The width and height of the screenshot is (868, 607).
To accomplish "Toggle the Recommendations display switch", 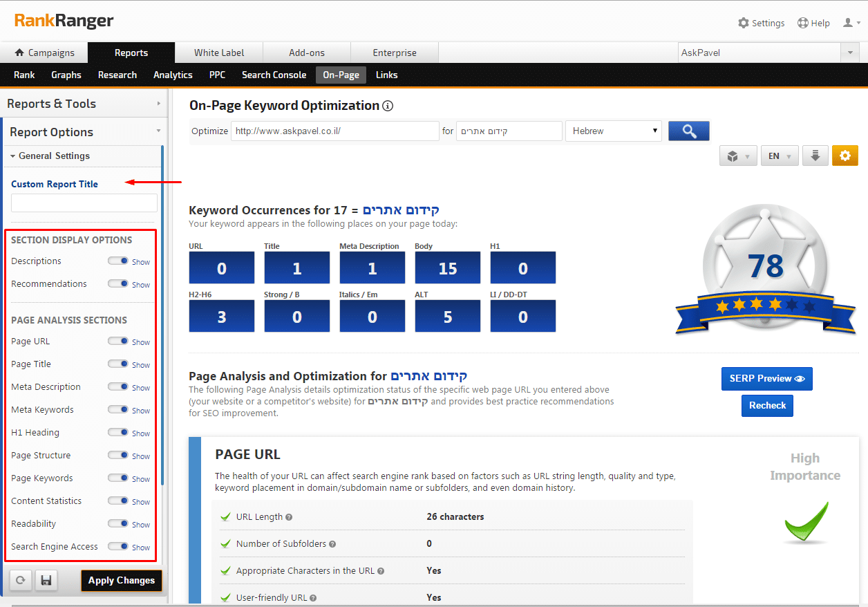I will [118, 283].
